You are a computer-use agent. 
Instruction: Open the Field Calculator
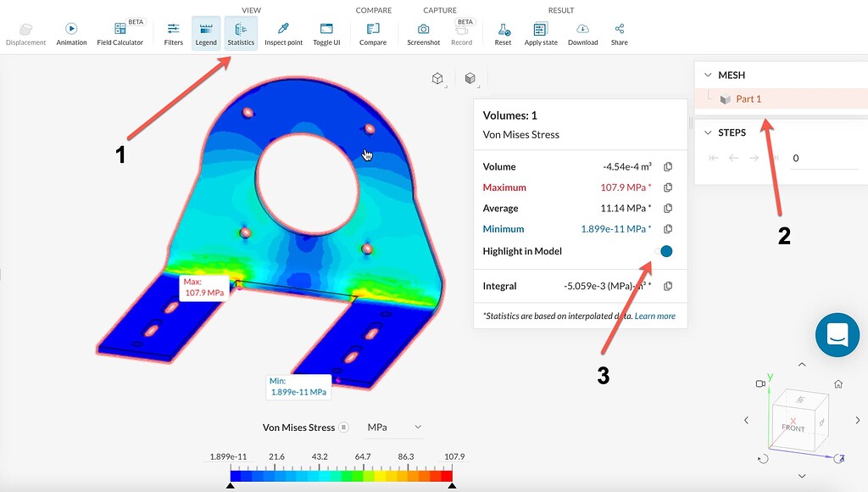[x=120, y=33]
